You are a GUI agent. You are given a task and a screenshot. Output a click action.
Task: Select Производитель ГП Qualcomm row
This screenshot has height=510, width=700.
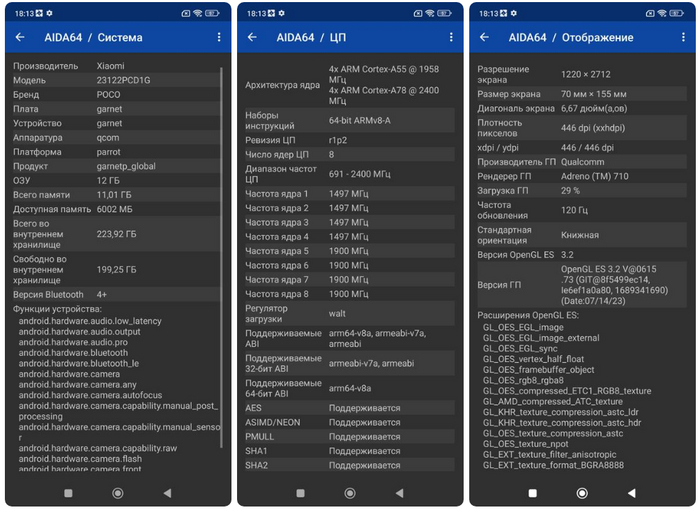(x=582, y=162)
